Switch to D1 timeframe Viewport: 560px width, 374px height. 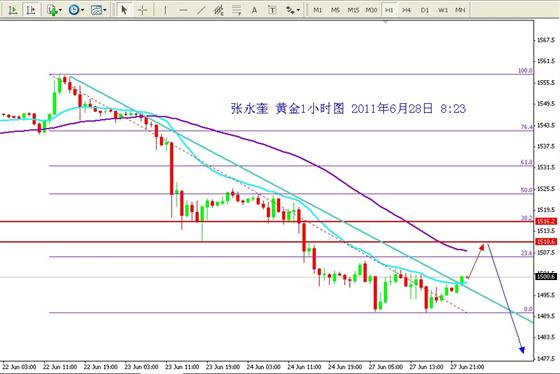[424, 10]
